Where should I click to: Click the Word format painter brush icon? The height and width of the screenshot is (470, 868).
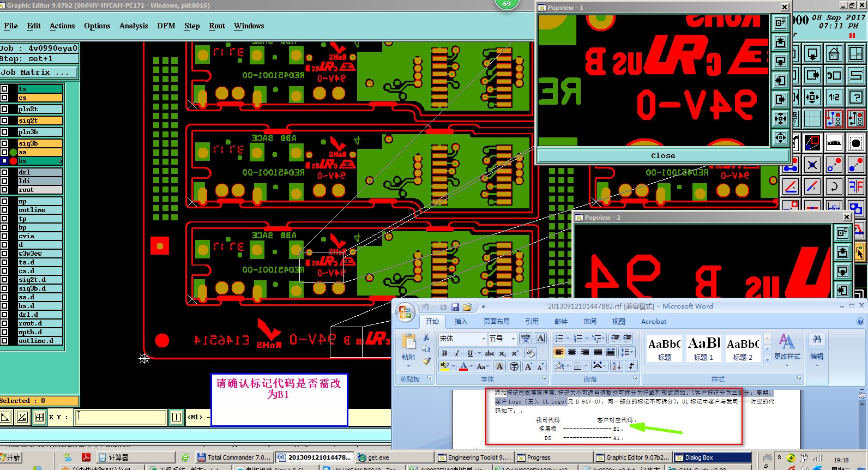coord(426,360)
